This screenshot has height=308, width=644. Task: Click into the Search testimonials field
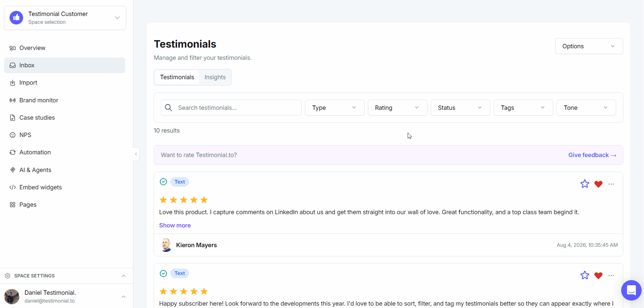pos(231,108)
